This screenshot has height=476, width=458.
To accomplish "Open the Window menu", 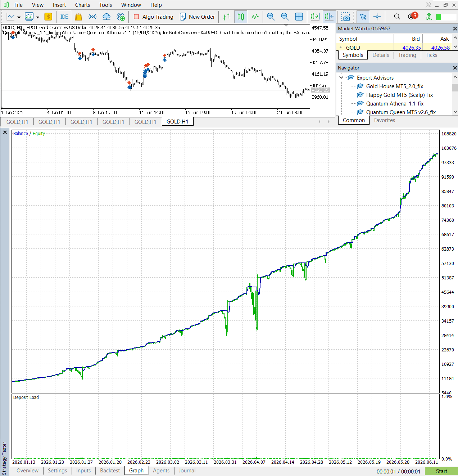I will point(131,5).
